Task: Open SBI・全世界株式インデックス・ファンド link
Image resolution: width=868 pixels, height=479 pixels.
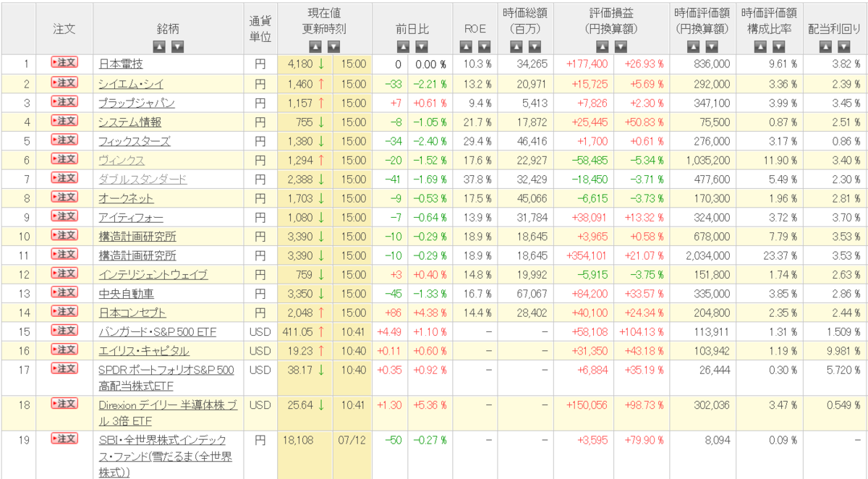Action: coord(166,457)
